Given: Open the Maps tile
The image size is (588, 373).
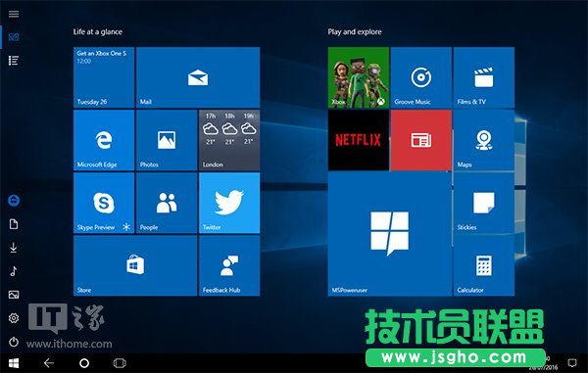Looking at the screenshot, I should [484, 140].
